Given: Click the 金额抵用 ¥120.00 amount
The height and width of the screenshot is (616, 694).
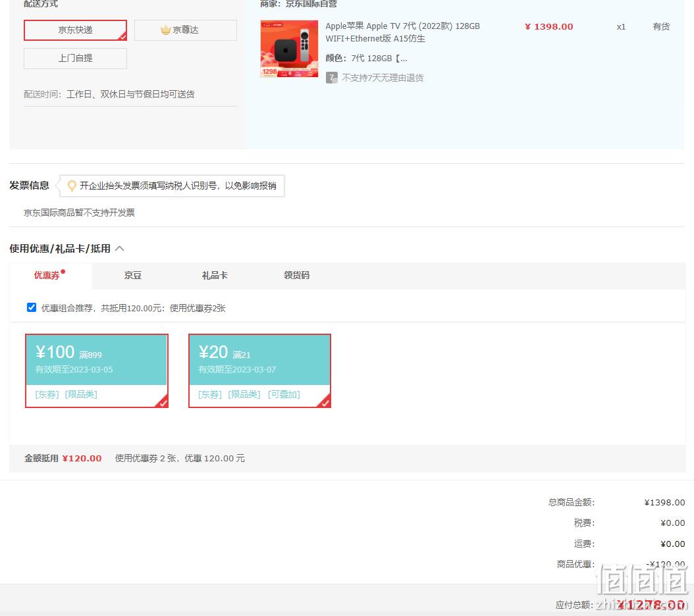Looking at the screenshot, I should 82,459.
